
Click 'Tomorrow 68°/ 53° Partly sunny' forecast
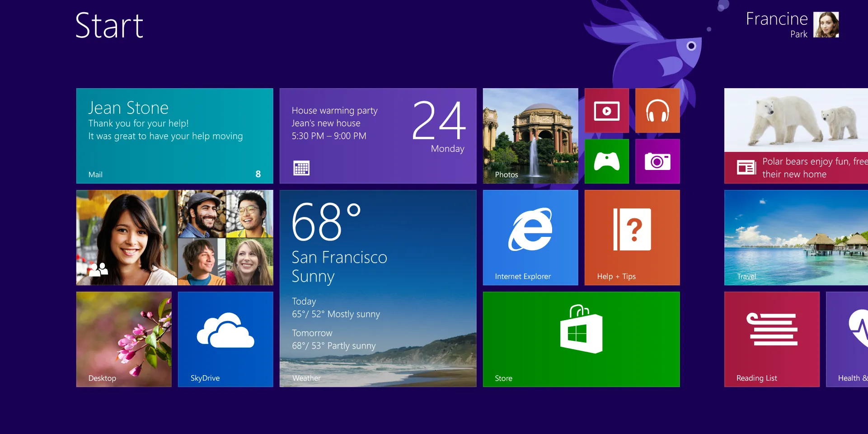333,339
